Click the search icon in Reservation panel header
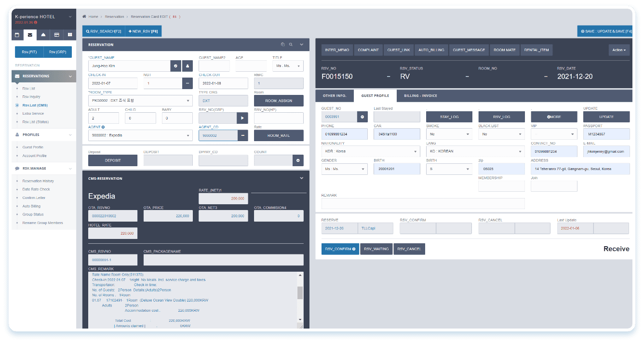Image resolution: width=644 pixels, height=343 pixels. click(291, 44)
